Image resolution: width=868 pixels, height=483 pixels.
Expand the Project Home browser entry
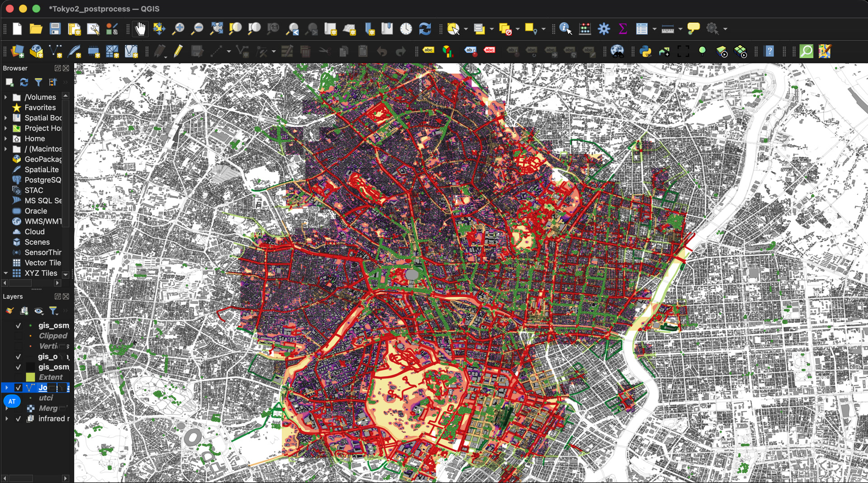[x=5, y=128]
